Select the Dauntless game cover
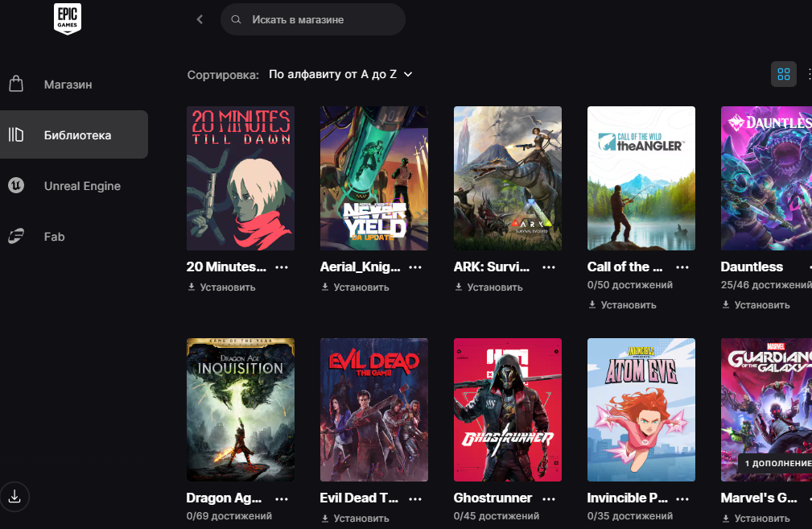 point(766,178)
